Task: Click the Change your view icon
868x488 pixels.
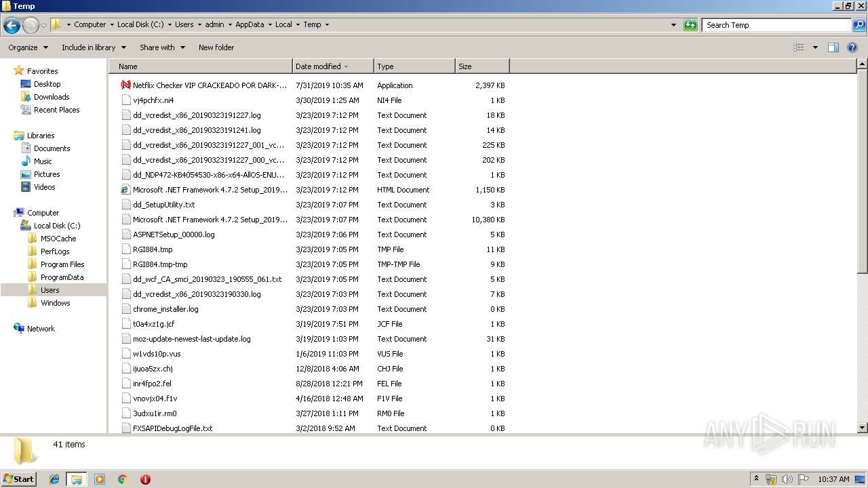Action: [x=799, y=47]
